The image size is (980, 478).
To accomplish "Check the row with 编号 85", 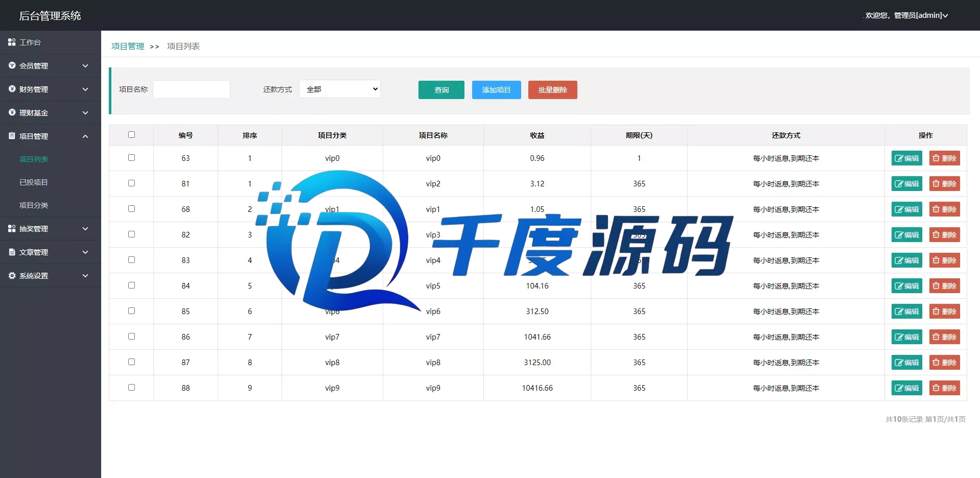I will pyautogui.click(x=131, y=311).
